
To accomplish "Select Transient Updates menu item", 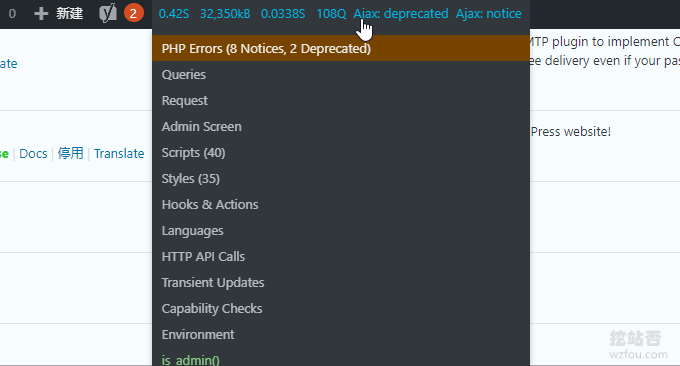I will pos(340,282).
